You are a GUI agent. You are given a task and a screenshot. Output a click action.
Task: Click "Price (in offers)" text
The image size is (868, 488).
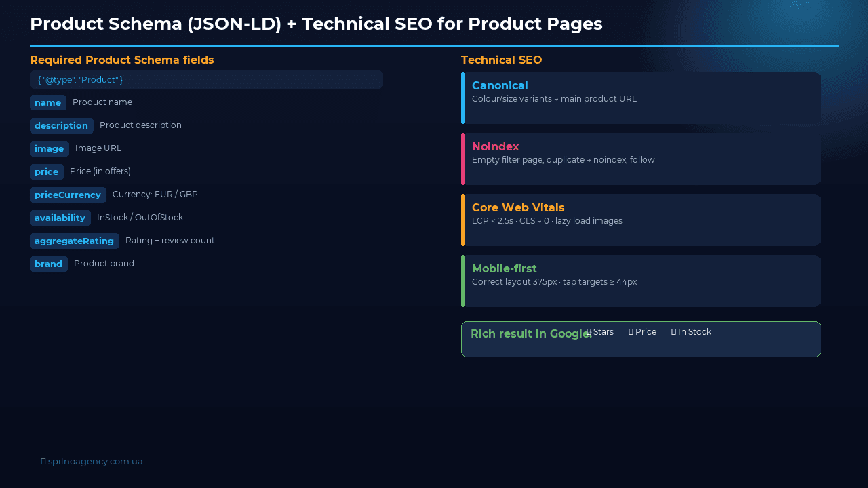pos(100,171)
